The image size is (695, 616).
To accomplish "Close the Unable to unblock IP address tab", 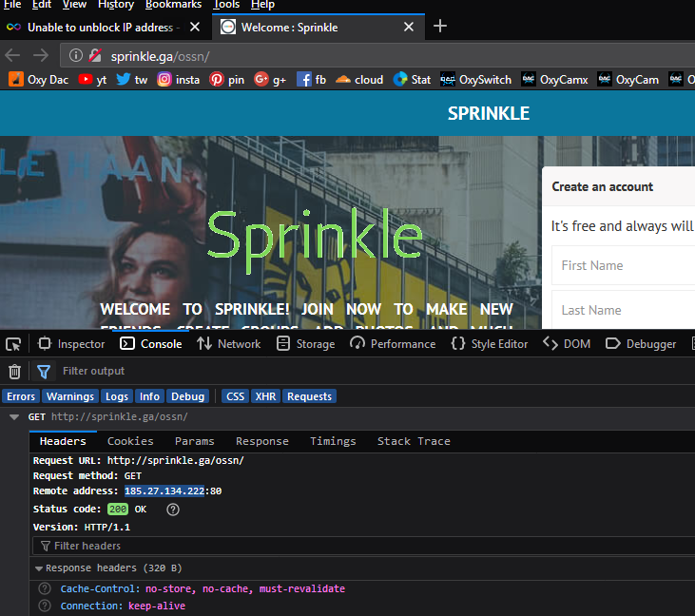I will (195, 27).
